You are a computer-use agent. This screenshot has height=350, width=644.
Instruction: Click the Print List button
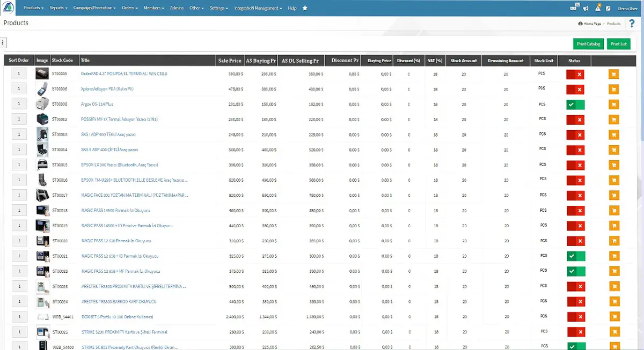619,44
